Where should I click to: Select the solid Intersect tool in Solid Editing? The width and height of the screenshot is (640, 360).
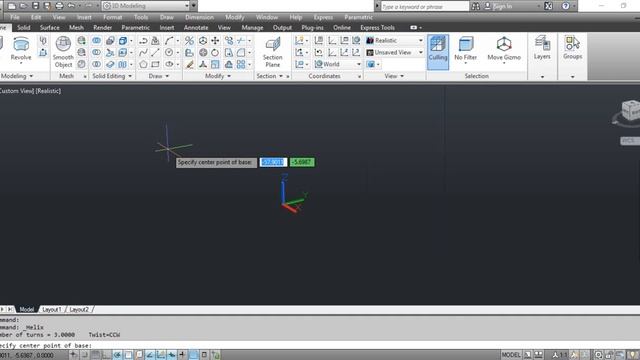coord(96,64)
